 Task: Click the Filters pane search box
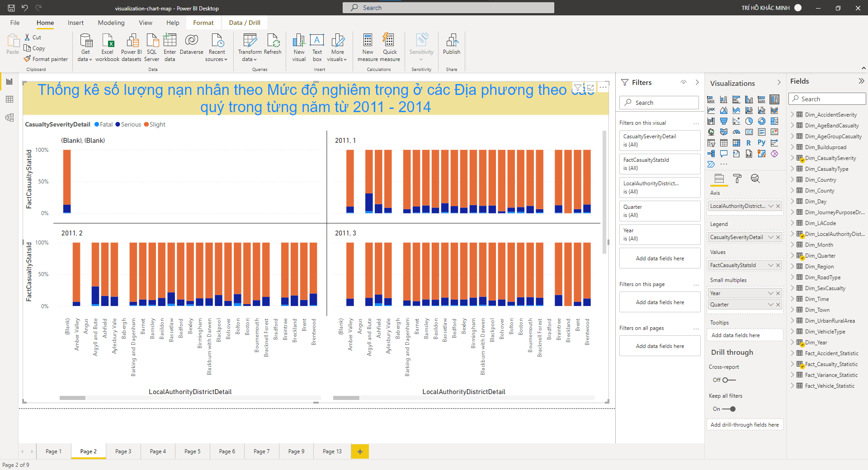pos(659,103)
